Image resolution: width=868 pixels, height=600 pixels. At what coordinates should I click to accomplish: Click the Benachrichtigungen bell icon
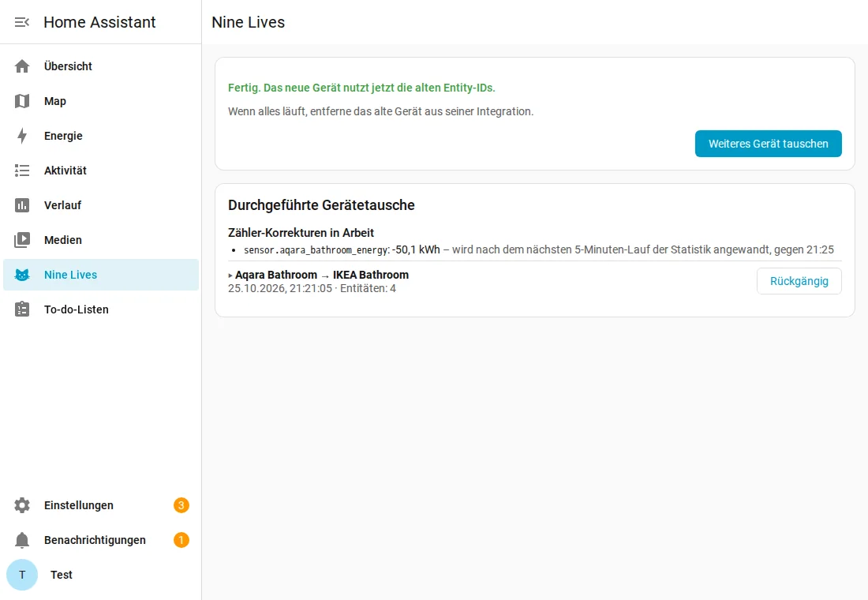coord(22,540)
